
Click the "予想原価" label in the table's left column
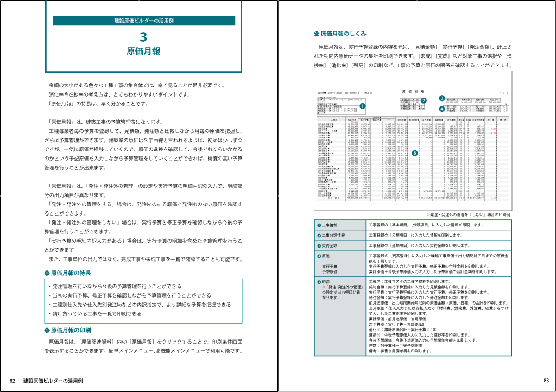coord(330,271)
